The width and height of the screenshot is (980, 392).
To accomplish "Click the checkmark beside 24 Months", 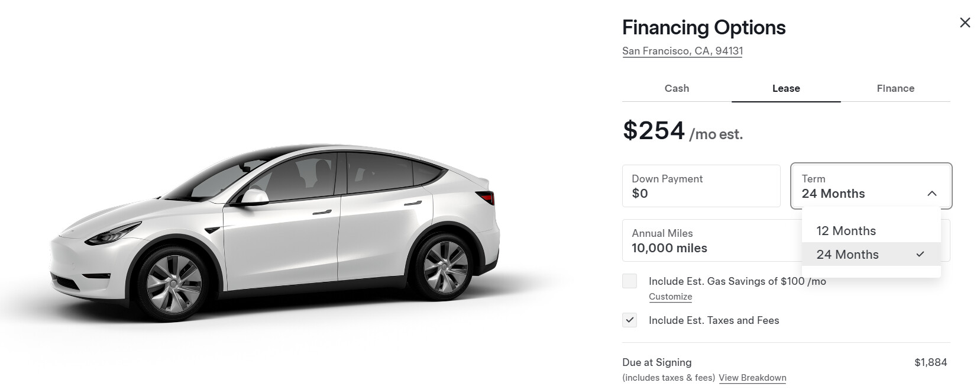I will pyautogui.click(x=920, y=255).
